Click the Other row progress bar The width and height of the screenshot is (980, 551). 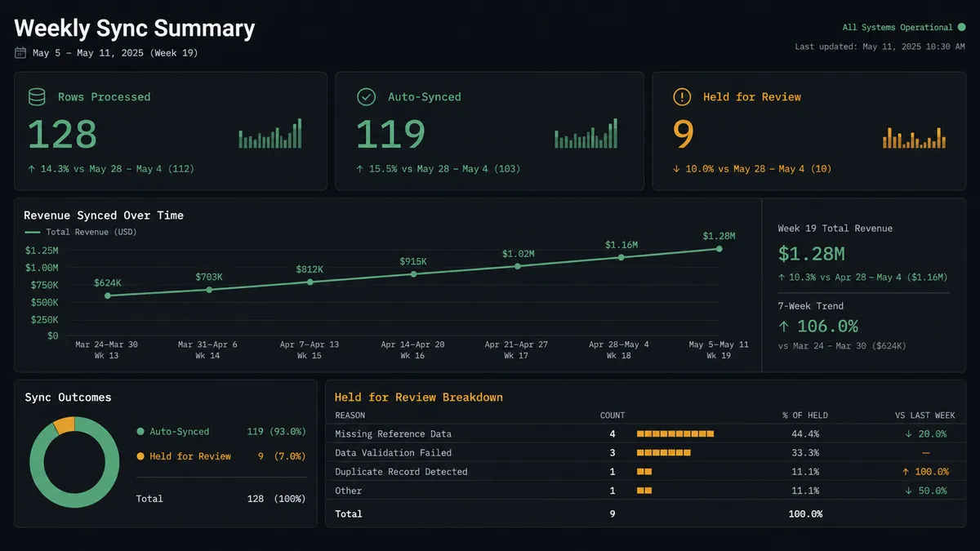[x=644, y=491]
